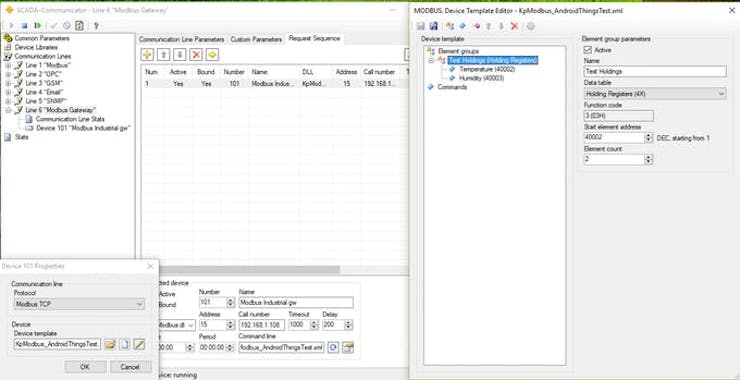Select Device Libraries in tree

coord(36,47)
